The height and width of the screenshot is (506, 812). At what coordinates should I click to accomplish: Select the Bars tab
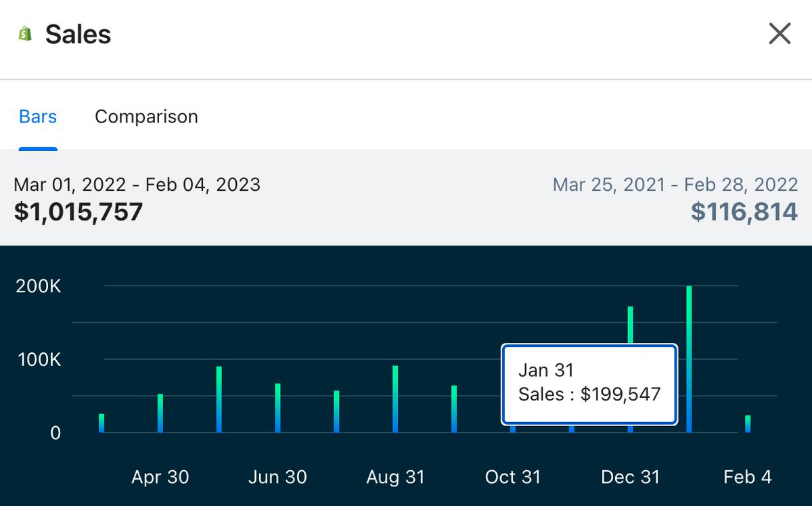(x=37, y=116)
